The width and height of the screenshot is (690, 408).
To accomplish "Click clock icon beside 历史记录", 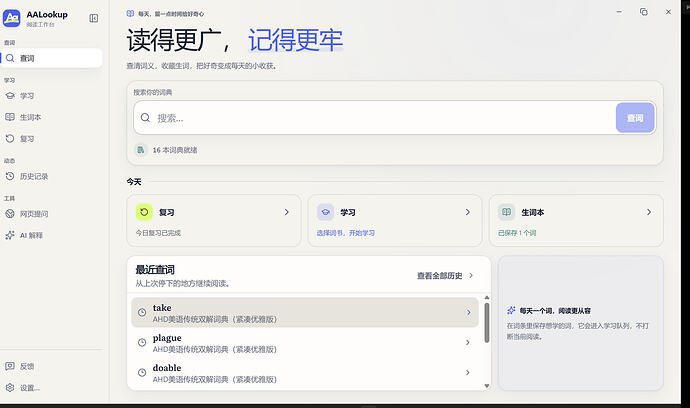I will click(x=10, y=176).
